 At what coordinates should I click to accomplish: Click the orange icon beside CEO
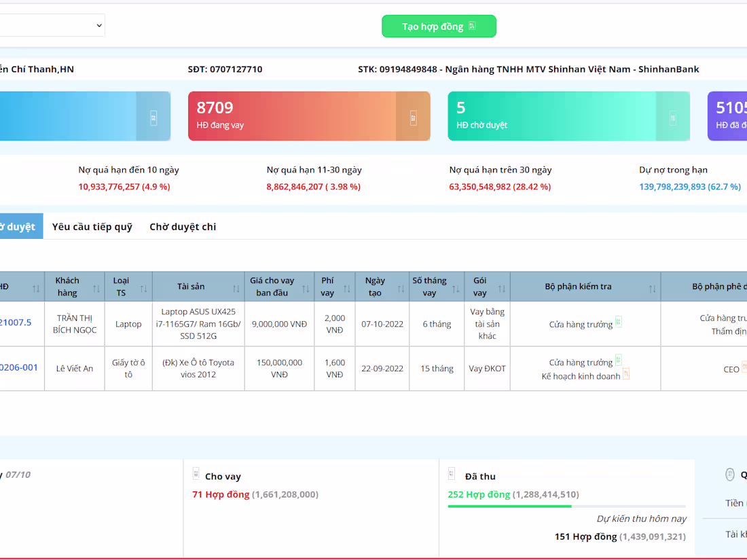[x=744, y=367]
